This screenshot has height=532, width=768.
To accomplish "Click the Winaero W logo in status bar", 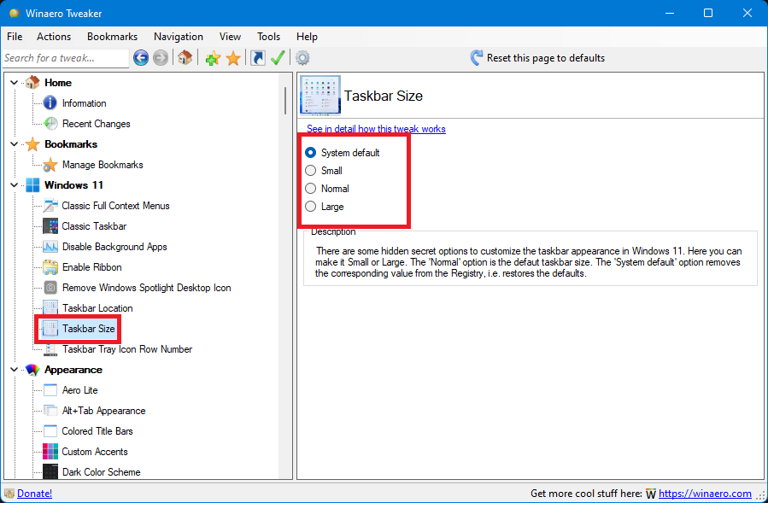I will click(x=650, y=494).
